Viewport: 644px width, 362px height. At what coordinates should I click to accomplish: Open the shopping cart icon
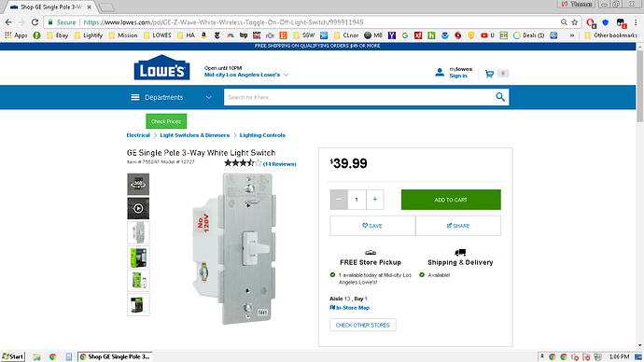[489, 74]
